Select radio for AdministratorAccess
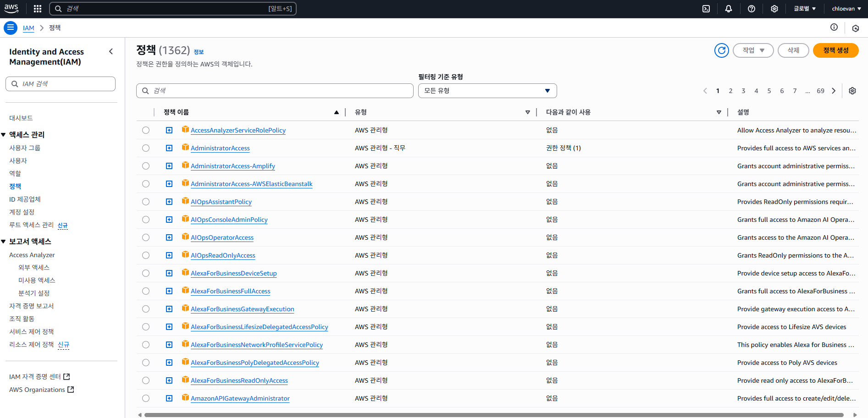Image resolution: width=868 pixels, height=418 pixels. (146, 148)
